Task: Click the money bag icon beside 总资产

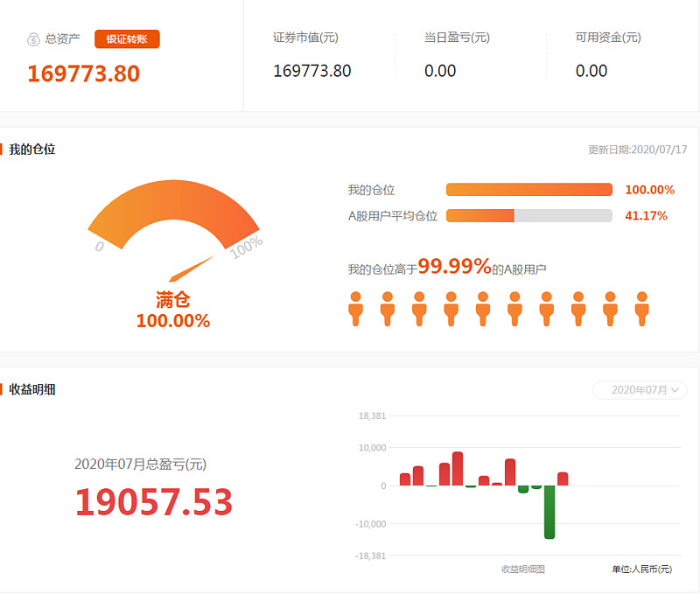Action: tap(33, 39)
